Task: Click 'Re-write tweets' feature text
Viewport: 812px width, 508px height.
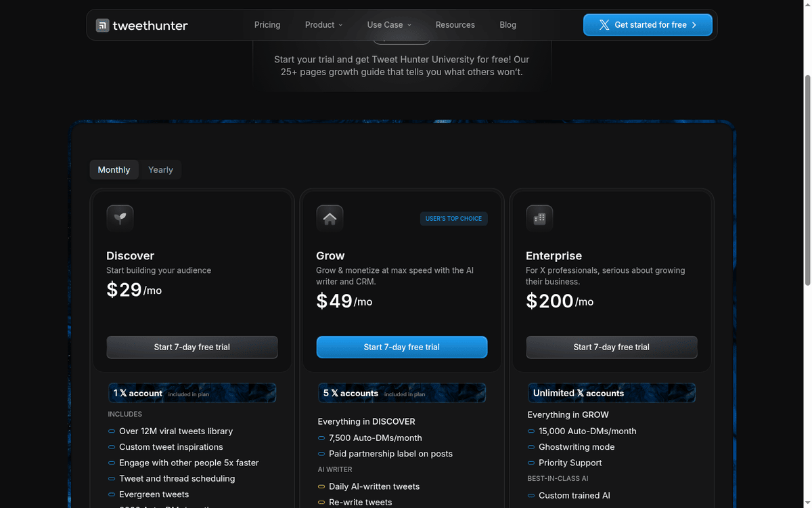Action: [361, 503]
